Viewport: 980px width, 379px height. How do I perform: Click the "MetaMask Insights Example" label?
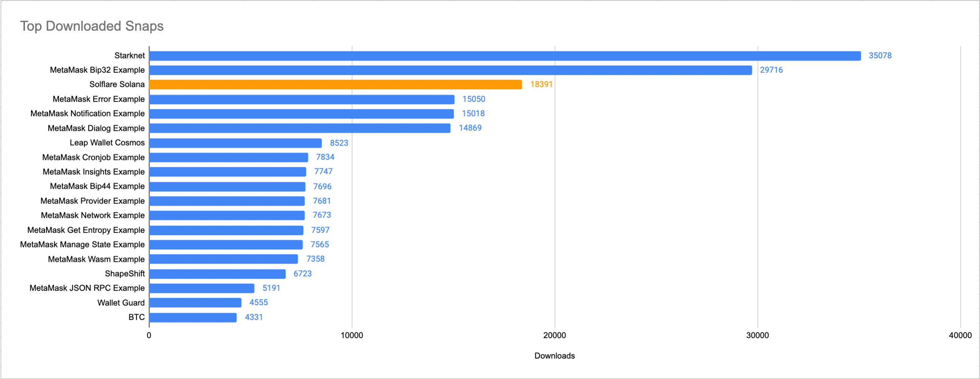(x=94, y=172)
